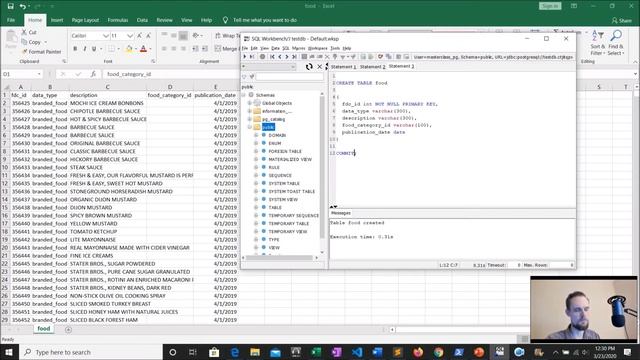Switch to Statement 2 tab in SQL Workbench
Viewport: 640px width, 360px height.
click(x=372, y=67)
